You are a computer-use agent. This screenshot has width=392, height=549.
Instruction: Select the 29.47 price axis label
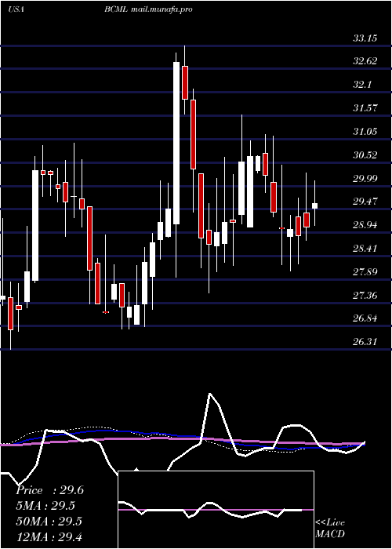click(365, 202)
